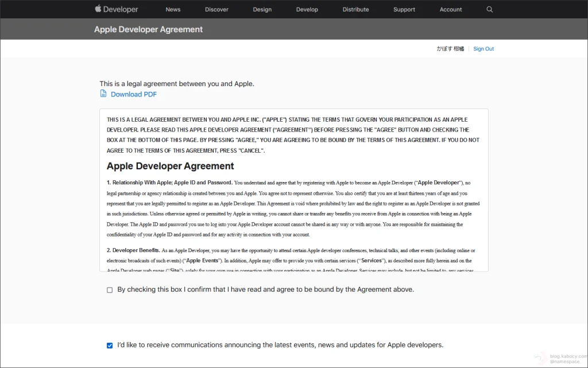This screenshot has height=368, width=588.
Task: Click the Download PDF link
Action: (133, 94)
